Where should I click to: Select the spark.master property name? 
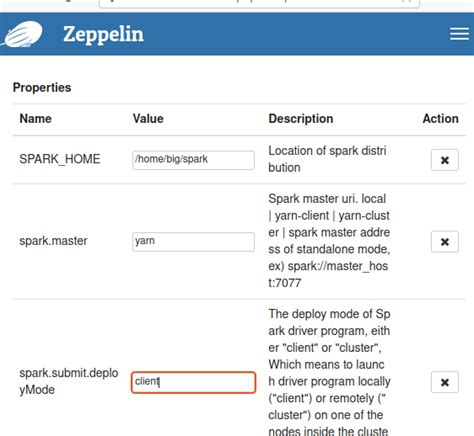pos(53,241)
